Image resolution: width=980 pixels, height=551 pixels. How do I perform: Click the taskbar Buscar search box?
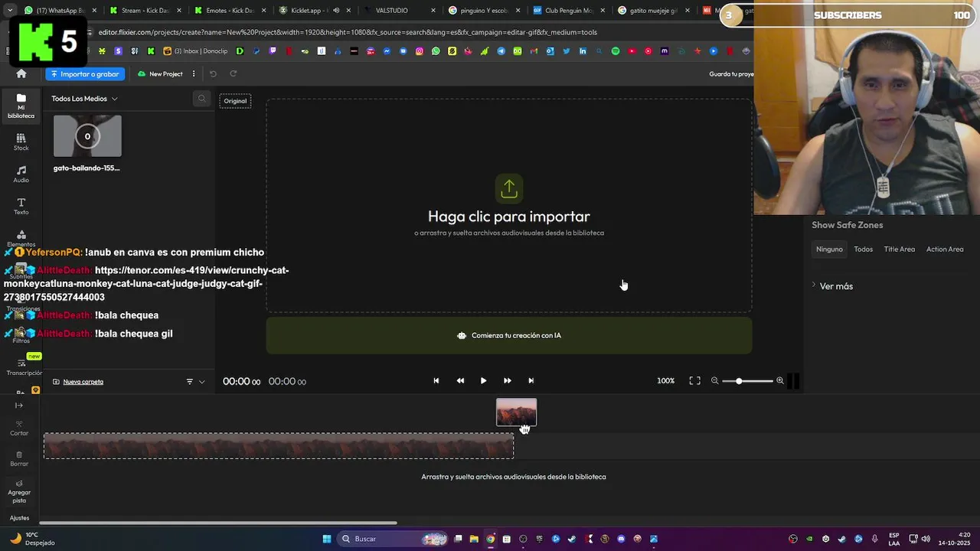coord(393,539)
